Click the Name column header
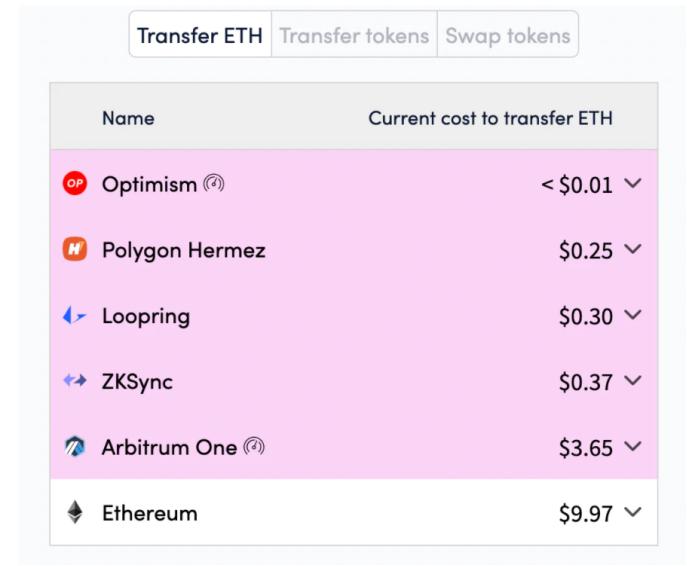Screen dimensions: 687x566 [x=128, y=118]
